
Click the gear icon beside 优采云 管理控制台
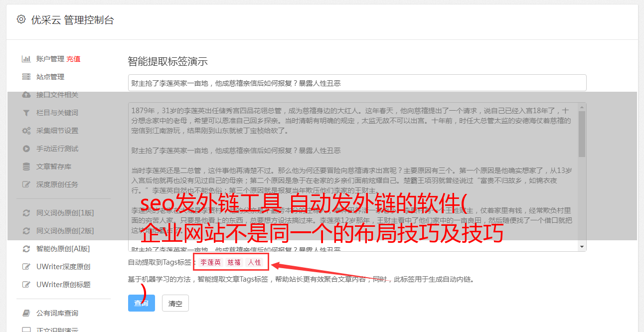pos(21,19)
